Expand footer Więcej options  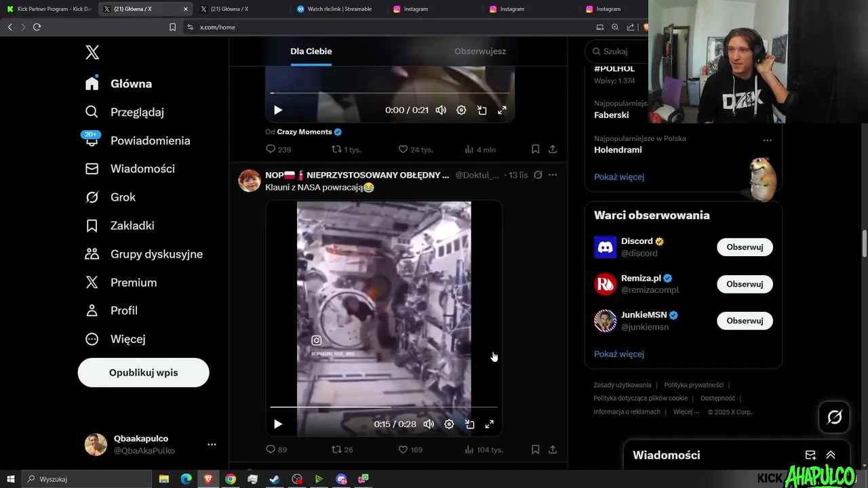pos(686,412)
